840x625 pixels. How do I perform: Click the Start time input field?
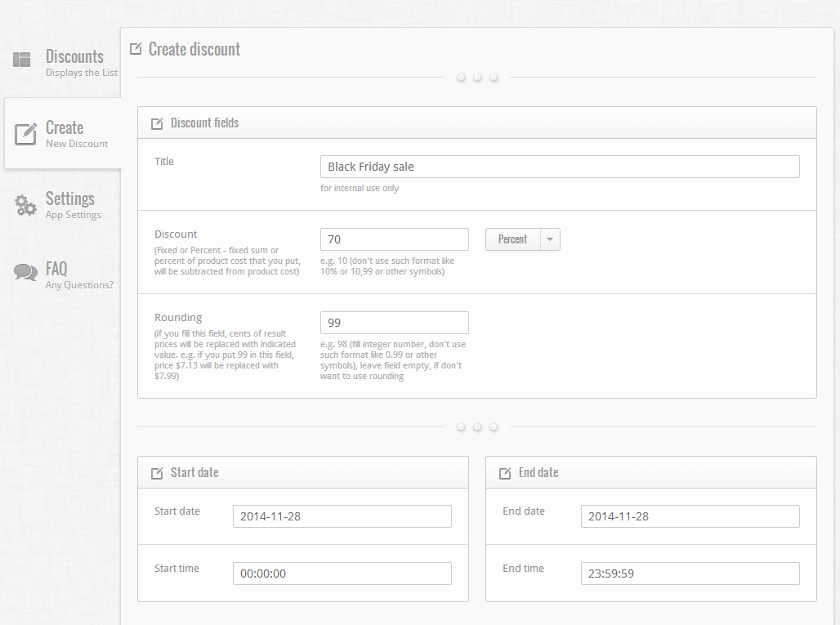[x=342, y=574]
